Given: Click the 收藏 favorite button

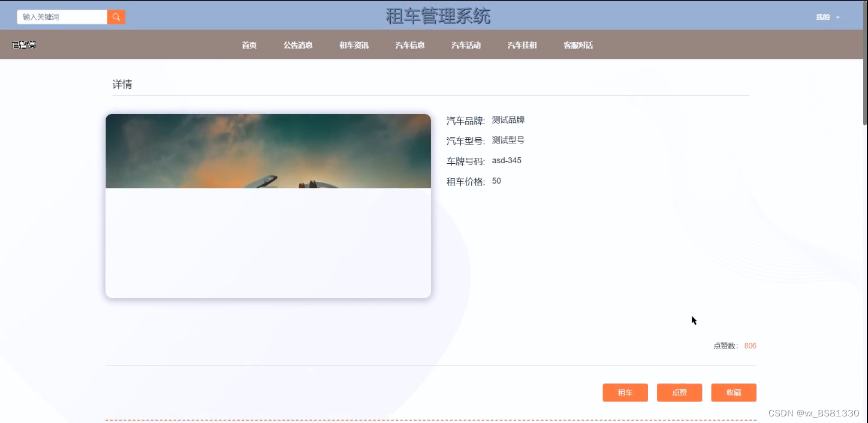Looking at the screenshot, I should [734, 392].
